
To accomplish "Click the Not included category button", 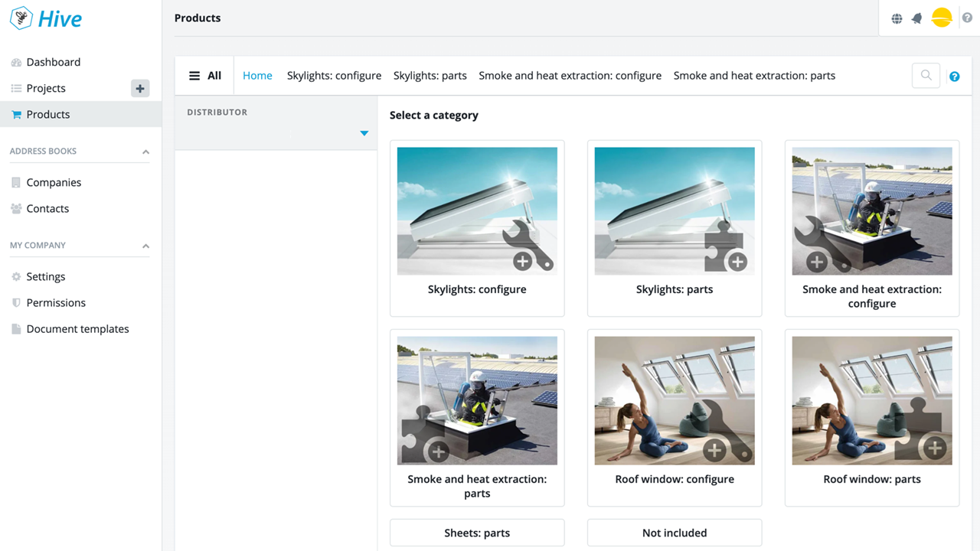I will [674, 533].
